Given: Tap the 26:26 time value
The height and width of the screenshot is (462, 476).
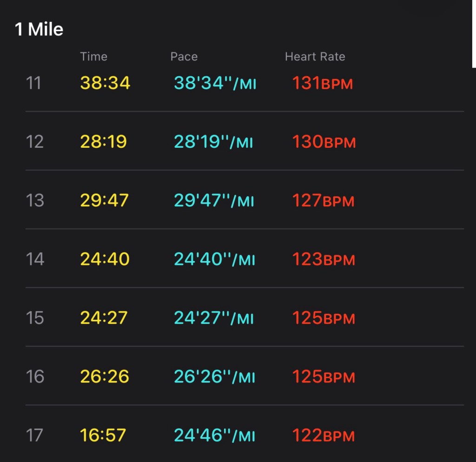Looking at the screenshot, I should tap(105, 376).
